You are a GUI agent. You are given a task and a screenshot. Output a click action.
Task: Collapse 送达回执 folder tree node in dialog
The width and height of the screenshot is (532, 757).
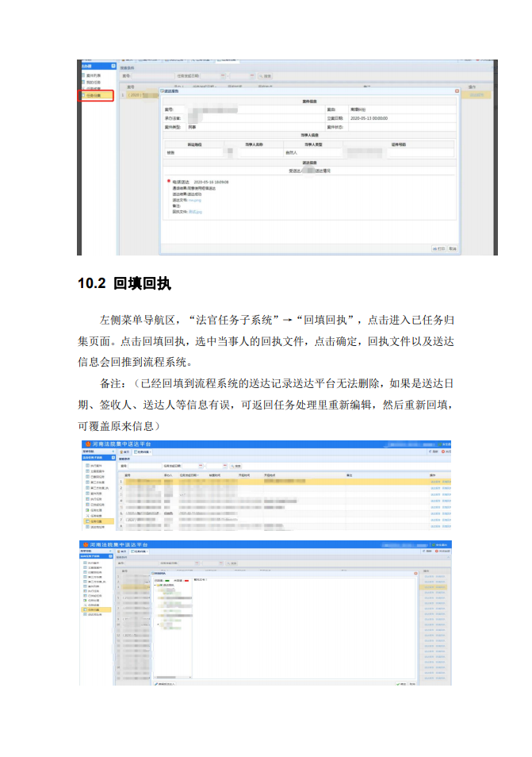tap(155, 585)
